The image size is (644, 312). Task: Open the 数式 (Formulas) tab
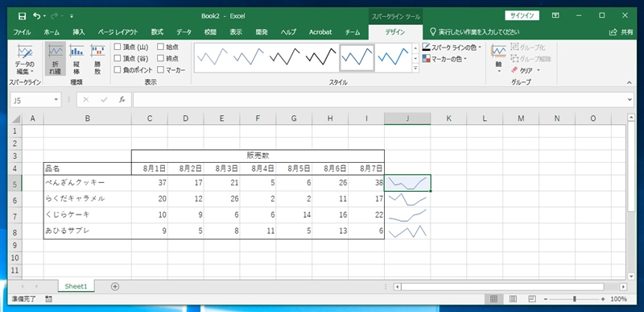pyautogui.click(x=157, y=32)
